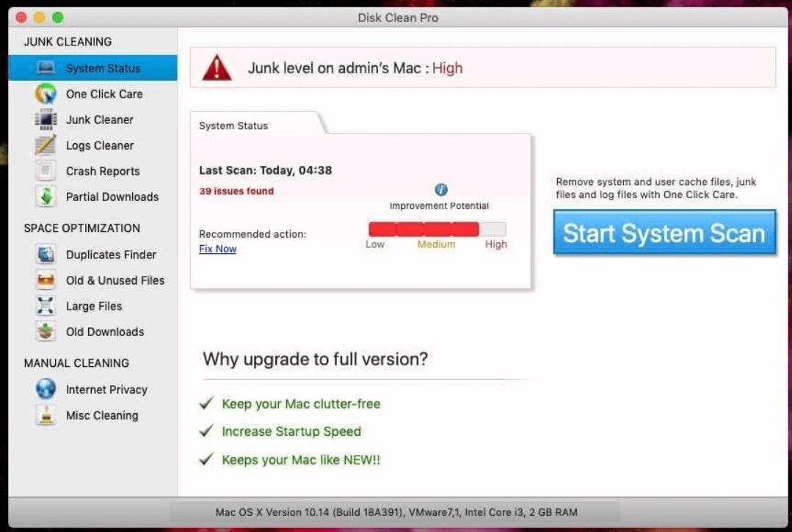Click 'Keep your Mac clutter-free' text

coord(301,404)
